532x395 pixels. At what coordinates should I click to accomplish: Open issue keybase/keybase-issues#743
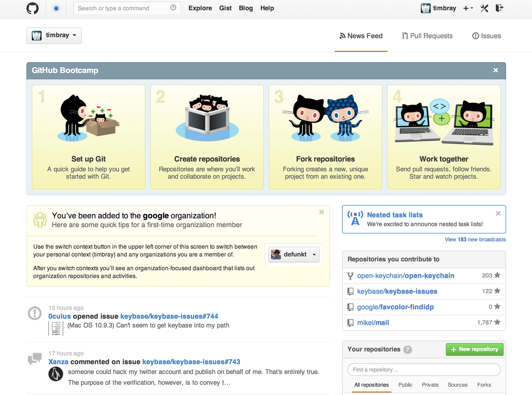coord(191,362)
